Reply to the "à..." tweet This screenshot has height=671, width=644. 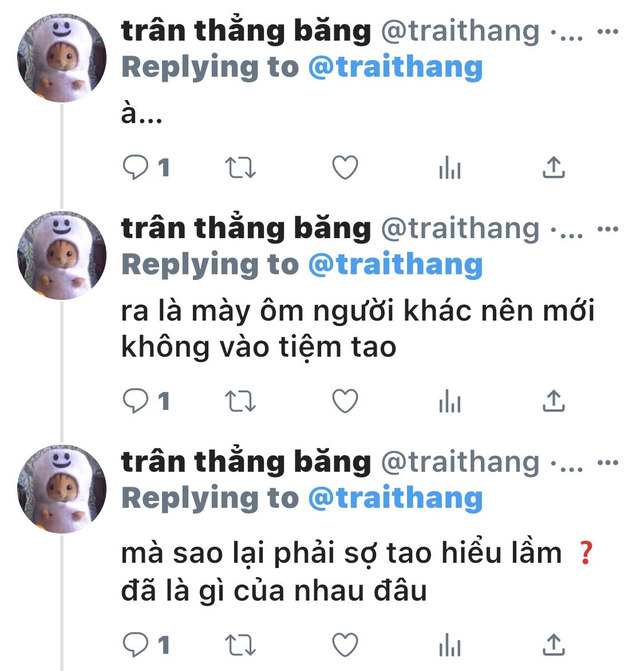click(135, 167)
